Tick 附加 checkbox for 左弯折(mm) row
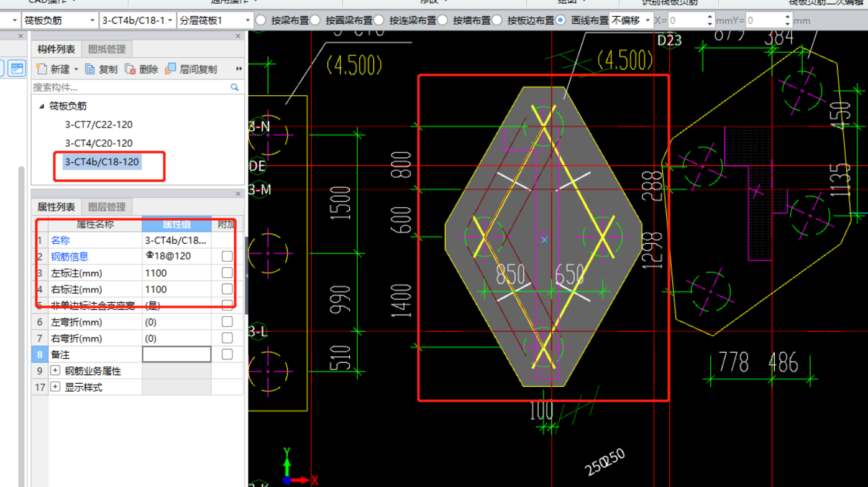The height and width of the screenshot is (487, 868). (227, 322)
